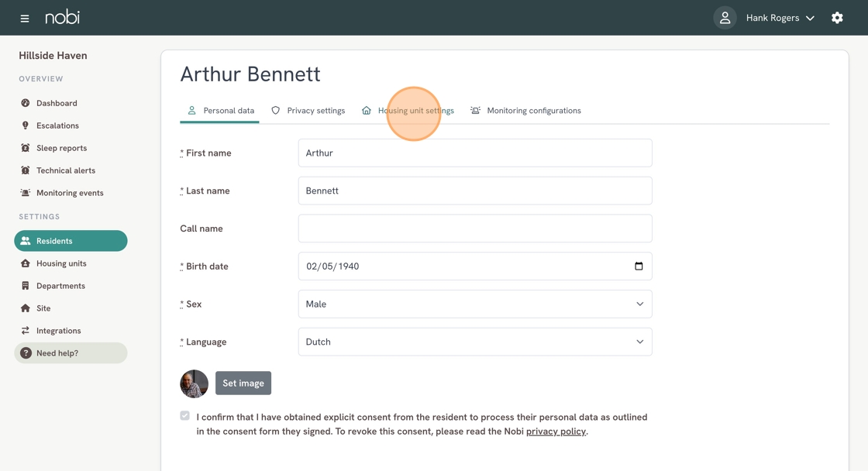This screenshot has width=868, height=471.
Task: Open Monitoring events page
Action: tap(71, 193)
